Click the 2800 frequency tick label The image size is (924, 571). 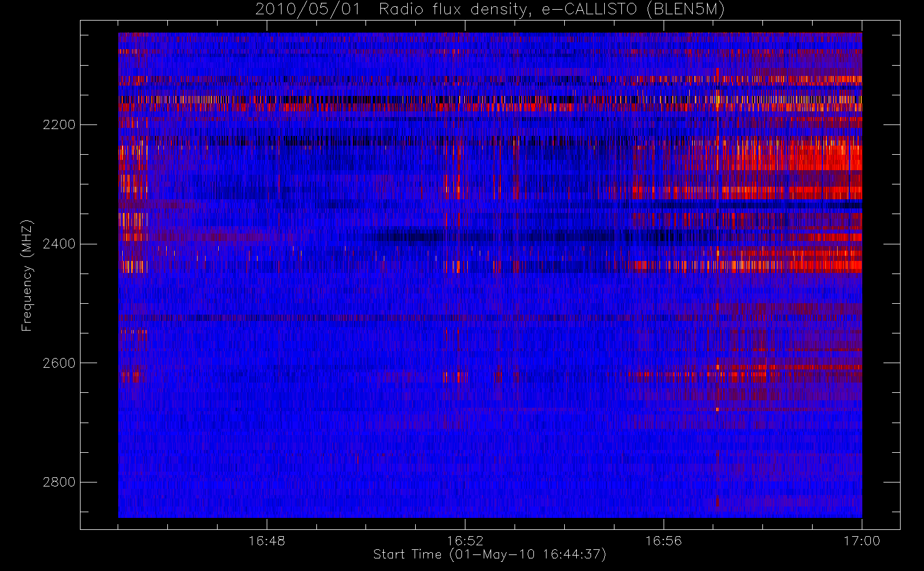point(59,482)
